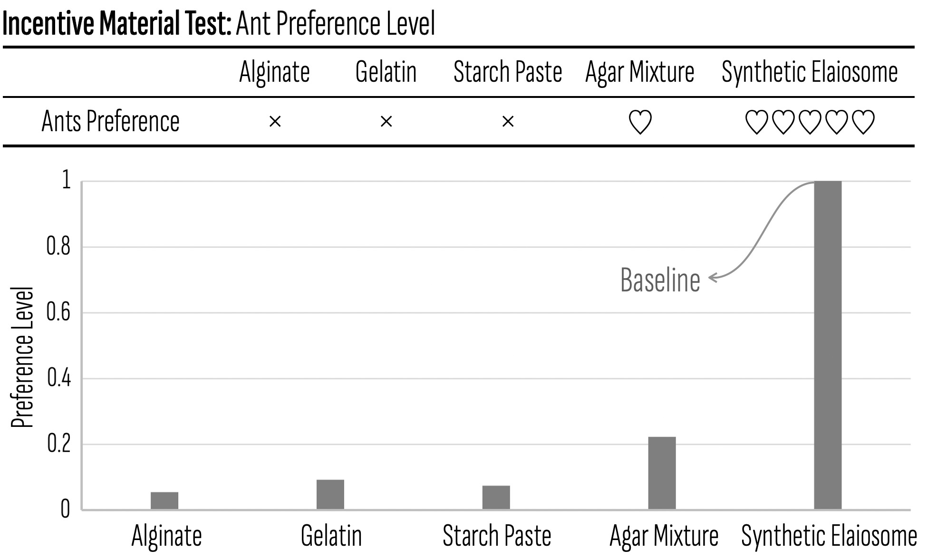Screen dimensions: 927x560
Task: Click the Agar Mixture x-axis label
Action: (x=664, y=536)
